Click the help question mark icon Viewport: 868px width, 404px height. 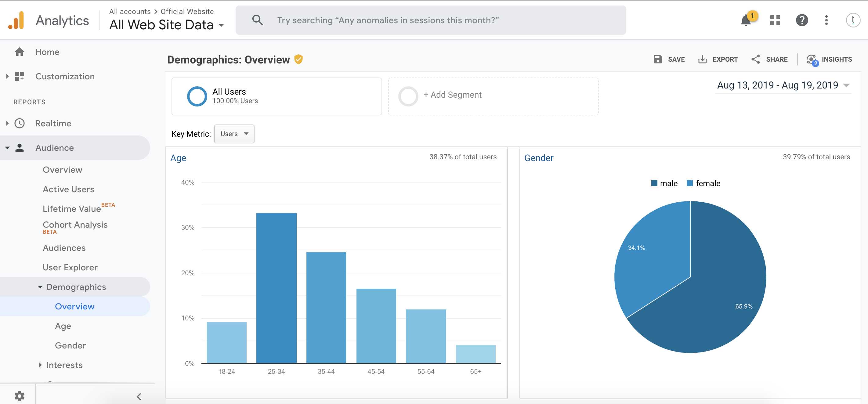[802, 20]
